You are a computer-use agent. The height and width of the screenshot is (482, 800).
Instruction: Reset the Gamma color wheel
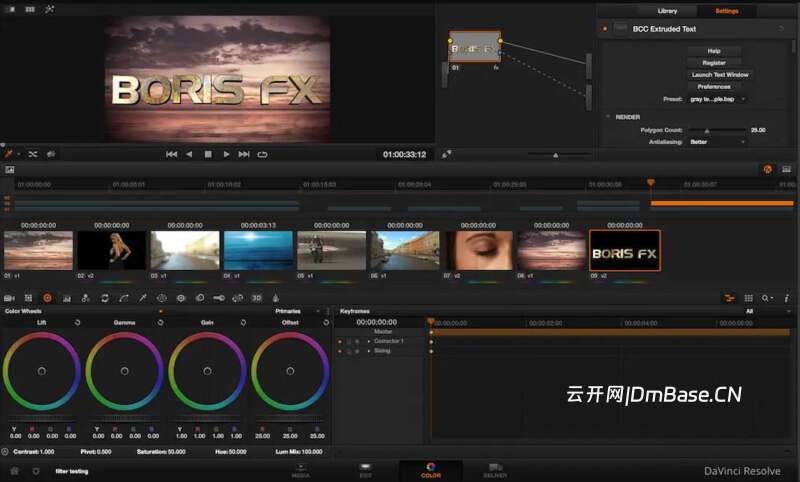[160, 322]
